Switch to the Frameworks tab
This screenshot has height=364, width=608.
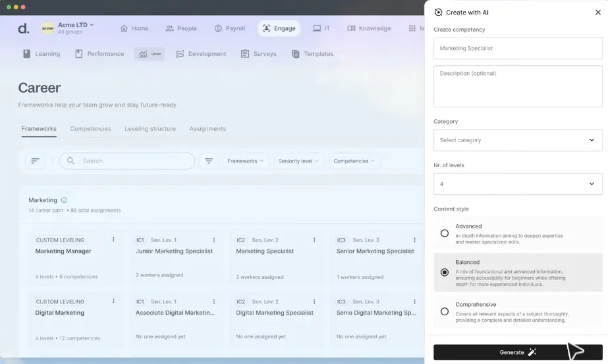pos(39,129)
